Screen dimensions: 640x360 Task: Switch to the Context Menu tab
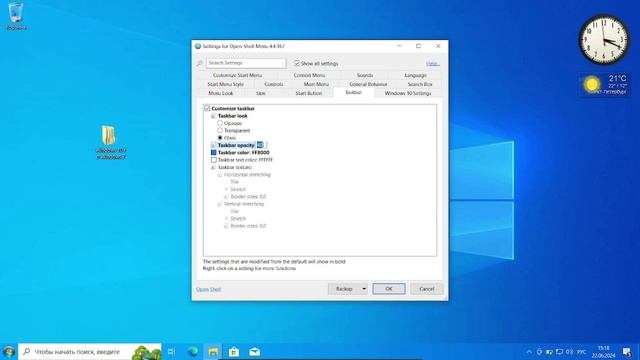(x=309, y=76)
